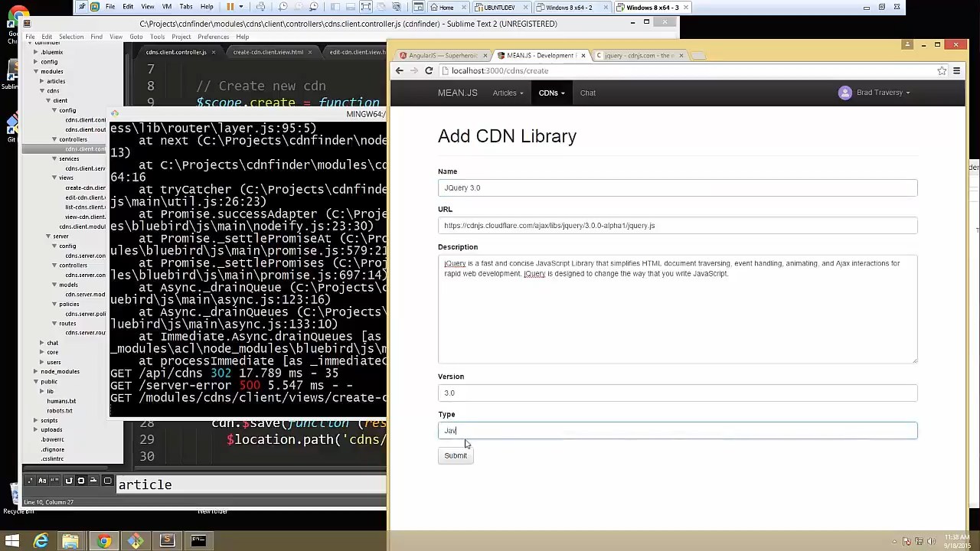The width and height of the screenshot is (980, 551).
Task: Click the Name input field
Action: pyautogui.click(x=678, y=187)
